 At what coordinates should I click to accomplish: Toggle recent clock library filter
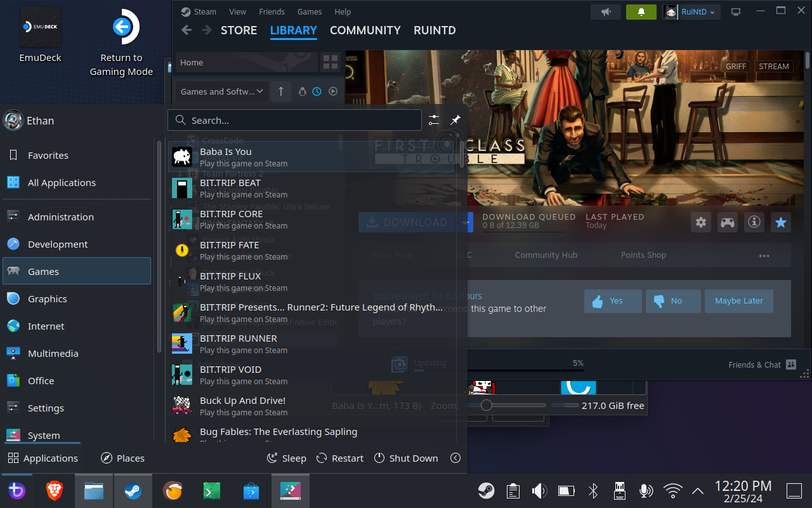[x=317, y=91]
